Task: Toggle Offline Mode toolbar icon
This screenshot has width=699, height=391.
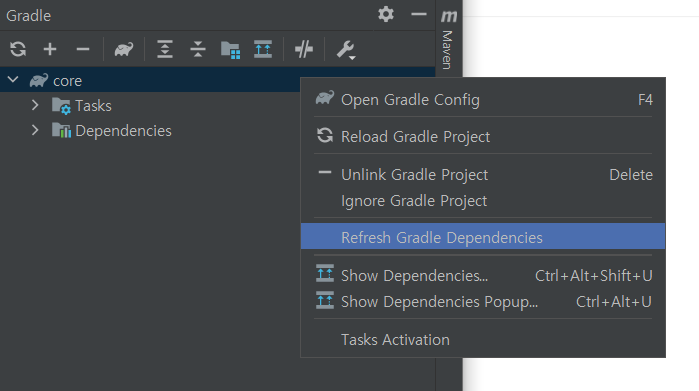Action: [304, 49]
